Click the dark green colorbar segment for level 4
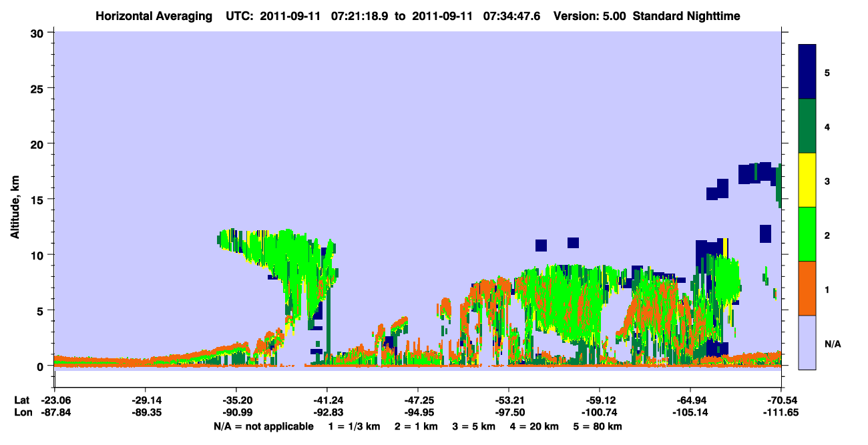The width and height of the screenshot is (868, 445). pyautogui.click(x=807, y=126)
